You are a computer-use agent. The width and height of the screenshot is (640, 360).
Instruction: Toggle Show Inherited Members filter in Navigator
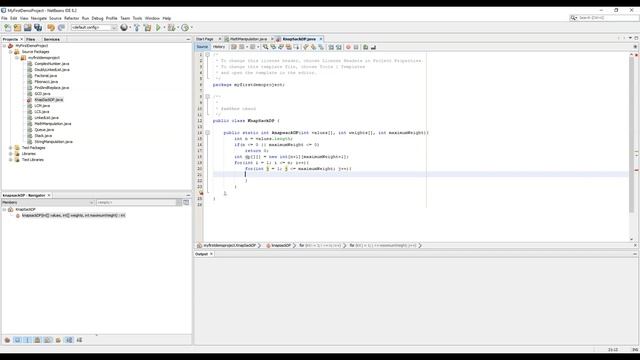pos(7,340)
